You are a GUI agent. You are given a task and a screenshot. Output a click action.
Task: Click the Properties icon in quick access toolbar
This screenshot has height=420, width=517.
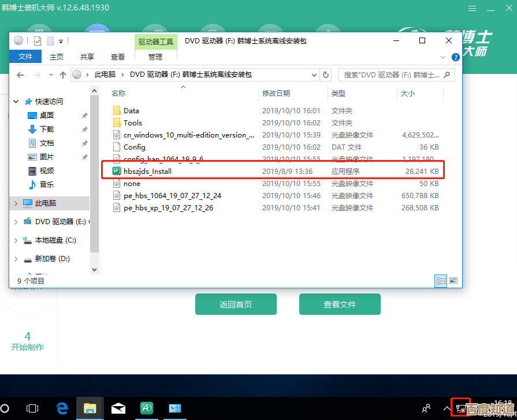coord(38,41)
